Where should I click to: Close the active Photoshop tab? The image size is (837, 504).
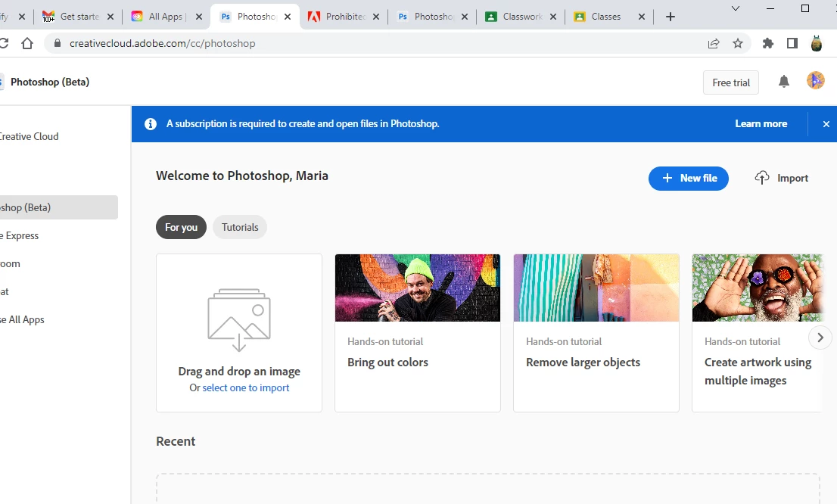[288, 17]
